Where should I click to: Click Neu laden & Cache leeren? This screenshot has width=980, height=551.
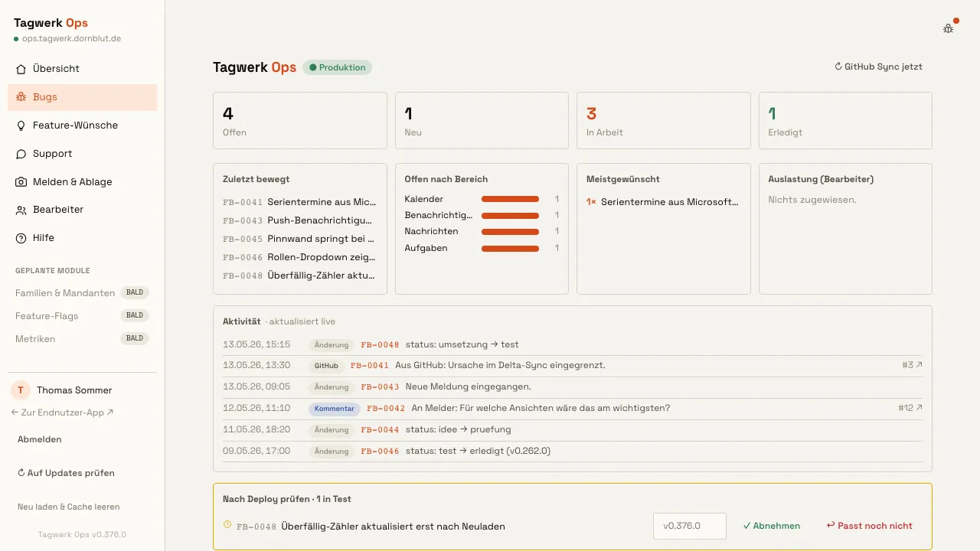[68, 507]
